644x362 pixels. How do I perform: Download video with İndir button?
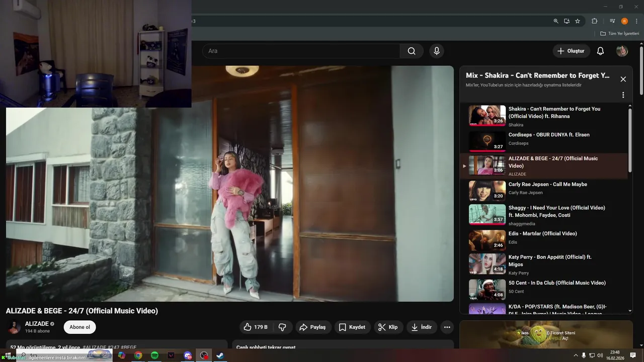click(422, 327)
